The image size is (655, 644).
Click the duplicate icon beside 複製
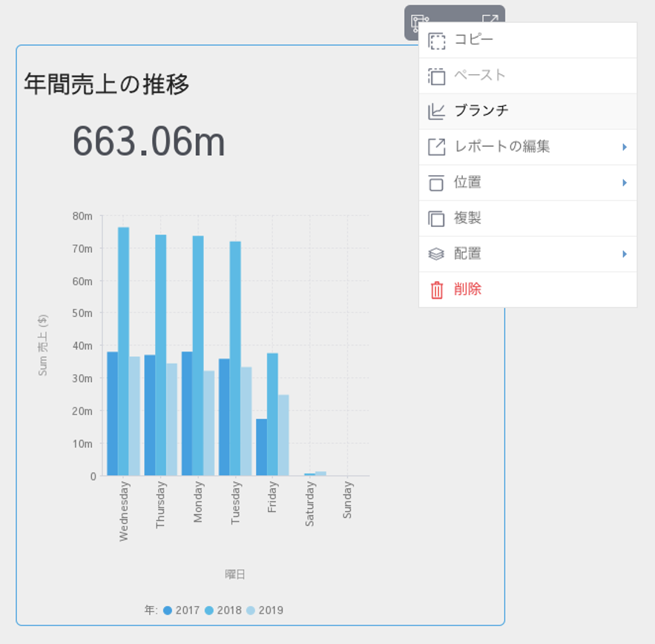tap(437, 218)
